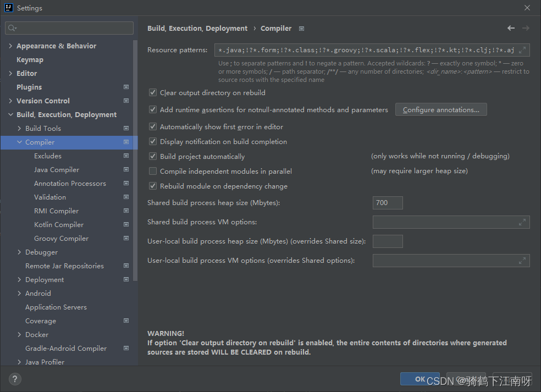541x392 pixels.
Task: Click the back navigation arrow
Action: pos(510,28)
